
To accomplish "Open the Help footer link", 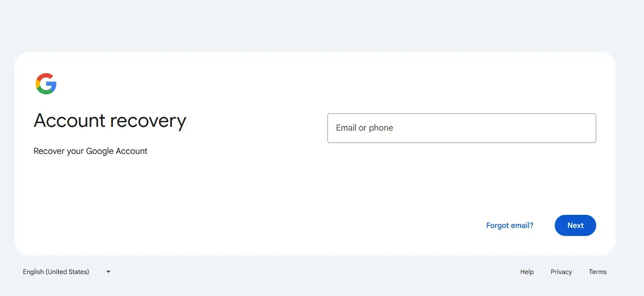I will pyautogui.click(x=527, y=272).
